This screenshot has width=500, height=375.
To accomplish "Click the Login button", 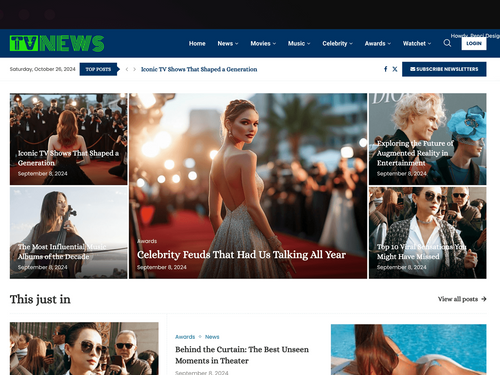I will coord(474,43).
